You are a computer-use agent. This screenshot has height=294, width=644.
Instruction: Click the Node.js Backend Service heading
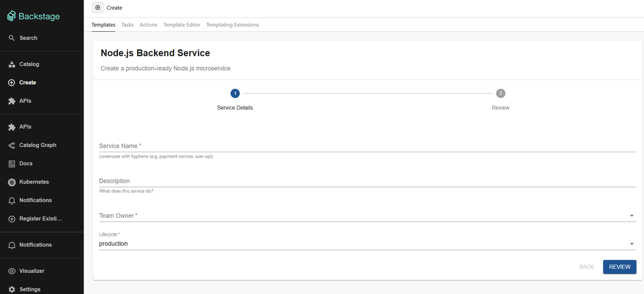(x=155, y=53)
